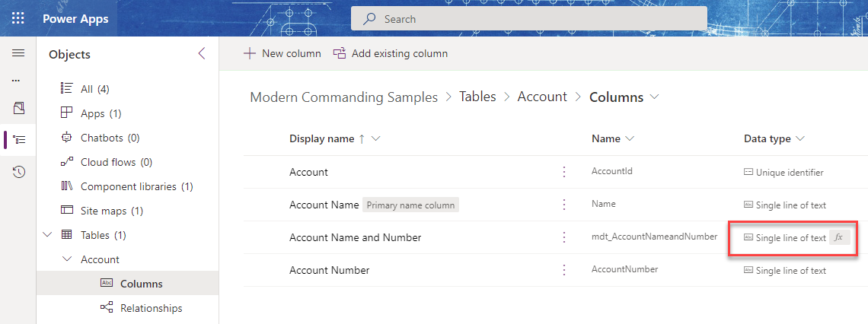
Task: Select the Objects list icon in left rail
Action: pos(19,140)
